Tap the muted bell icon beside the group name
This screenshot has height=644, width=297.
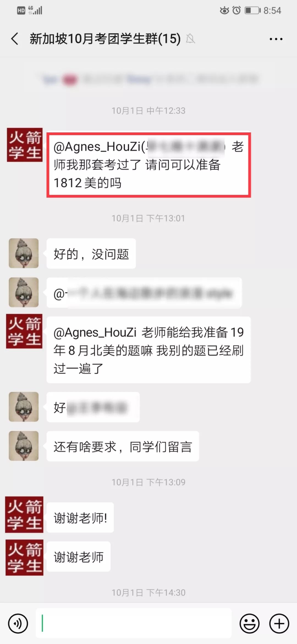click(x=190, y=39)
